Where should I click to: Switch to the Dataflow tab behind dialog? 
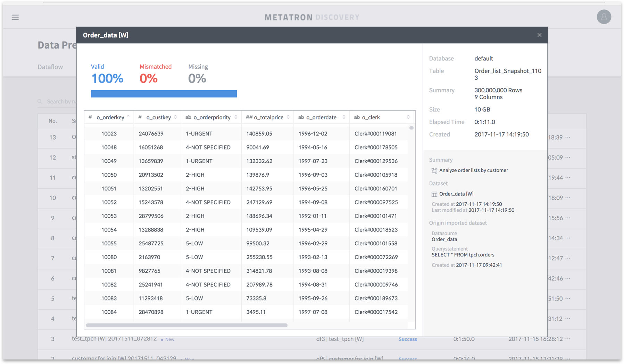pyautogui.click(x=50, y=67)
